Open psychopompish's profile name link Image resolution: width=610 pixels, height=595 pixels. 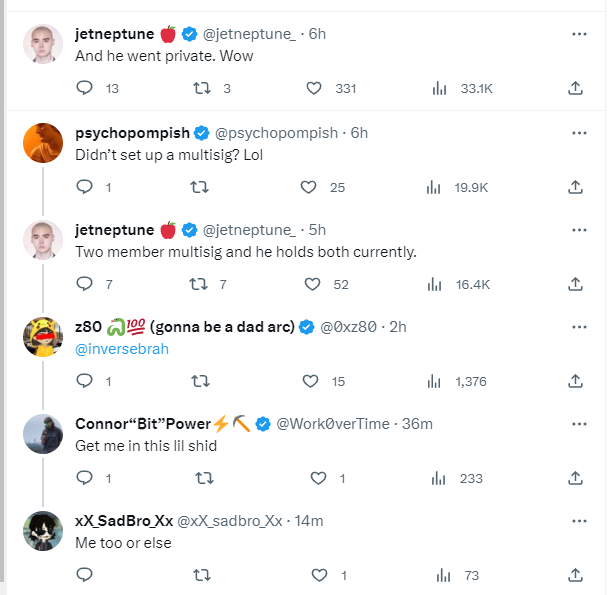click(x=132, y=133)
